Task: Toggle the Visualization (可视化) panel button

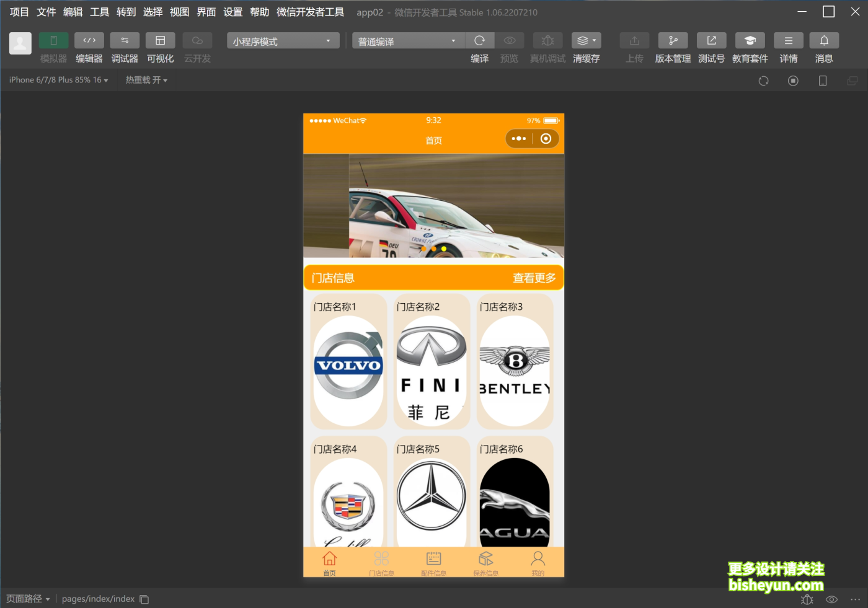Action: click(160, 40)
